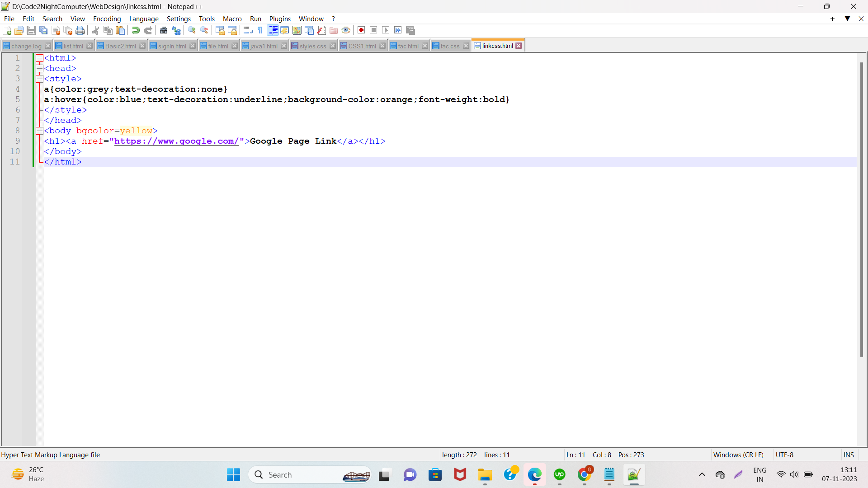Open the Plugins menu
868x488 pixels.
pos(280,19)
